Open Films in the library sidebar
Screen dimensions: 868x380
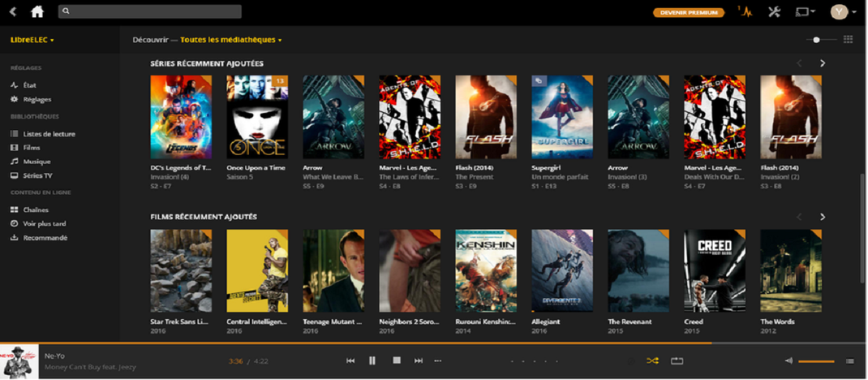tap(32, 148)
